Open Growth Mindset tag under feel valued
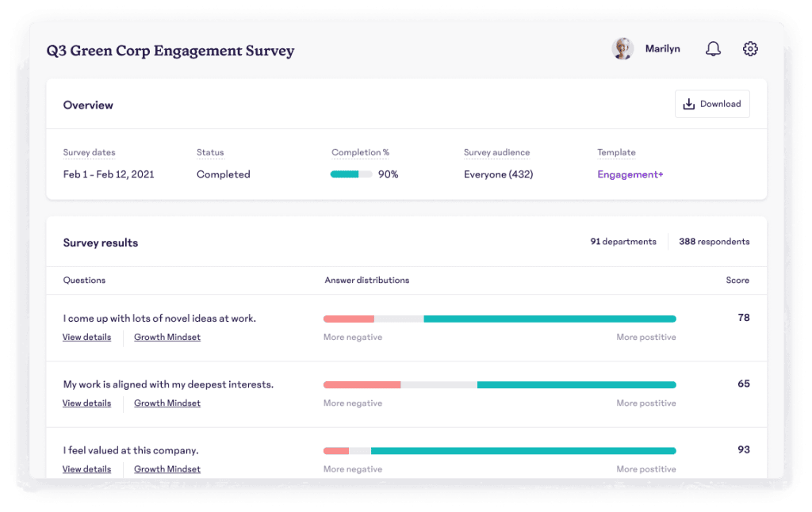Viewport: 812px width, 512px height. (x=167, y=469)
